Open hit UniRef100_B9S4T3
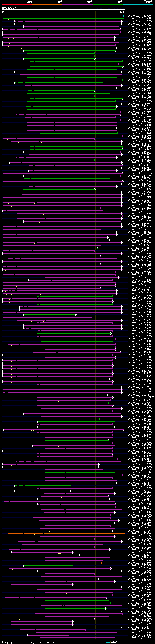Image resolution: width=155 pixels, height=644 pixels. click(139, 93)
